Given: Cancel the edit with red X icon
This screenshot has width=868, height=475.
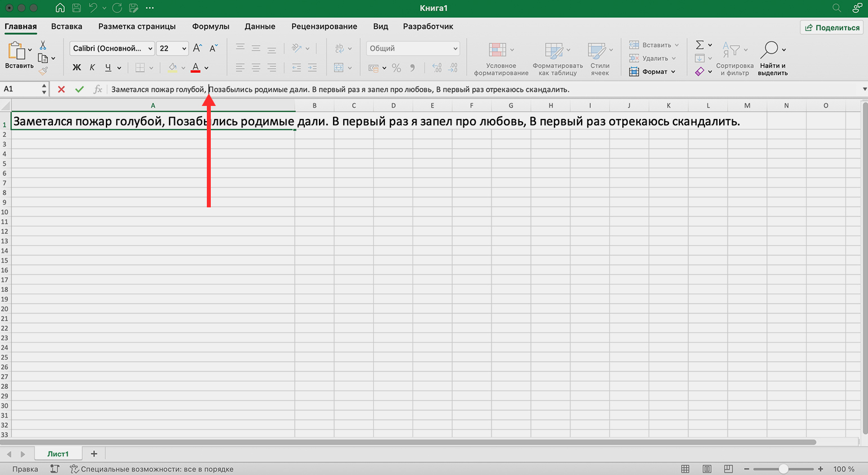Looking at the screenshot, I should (61, 89).
